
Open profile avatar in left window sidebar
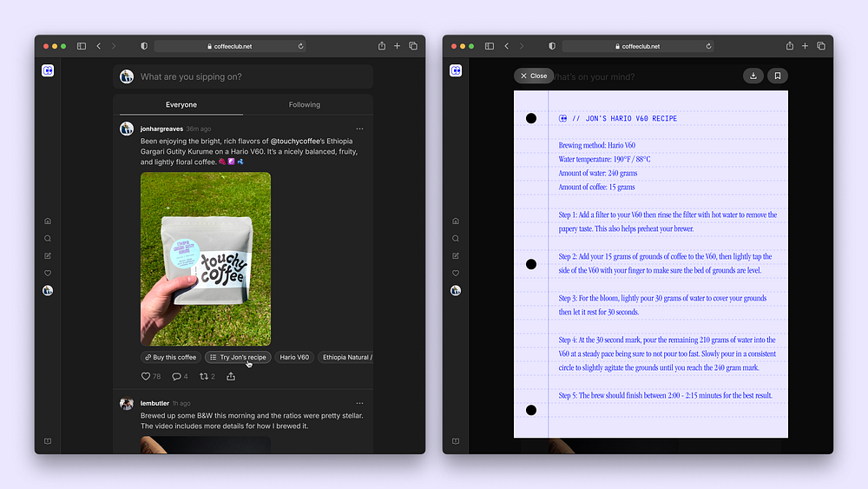tap(48, 290)
